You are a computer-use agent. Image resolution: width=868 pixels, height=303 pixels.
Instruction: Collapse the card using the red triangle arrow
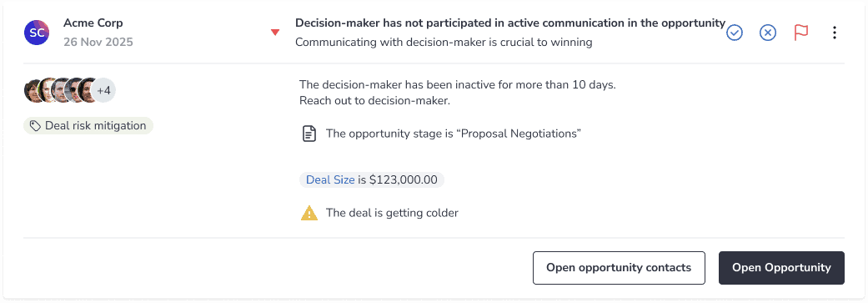pyautogui.click(x=275, y=33)
